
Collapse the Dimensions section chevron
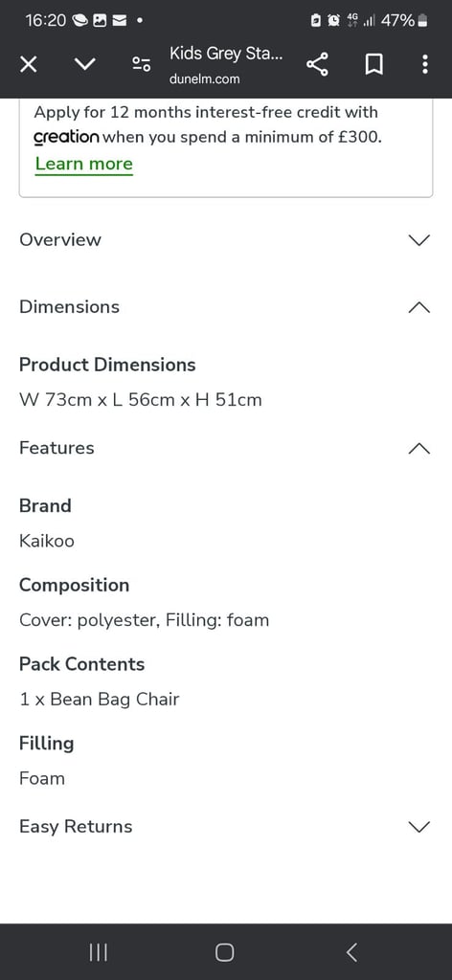click(x=418, y=307)
